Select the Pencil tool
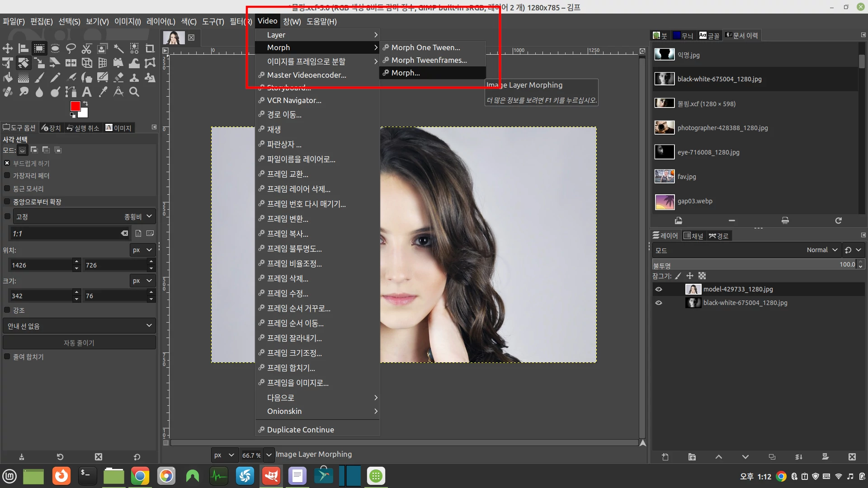 (55, 77)
